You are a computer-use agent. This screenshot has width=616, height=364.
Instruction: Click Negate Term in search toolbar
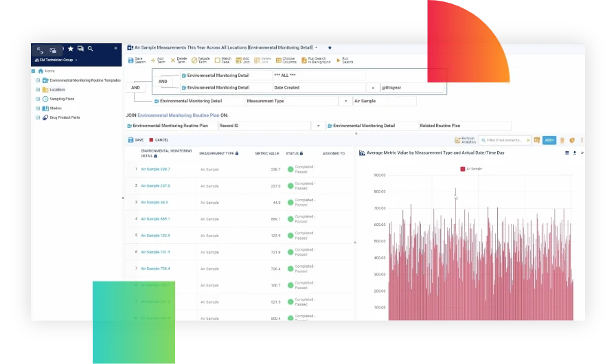(x=201, y=60)
